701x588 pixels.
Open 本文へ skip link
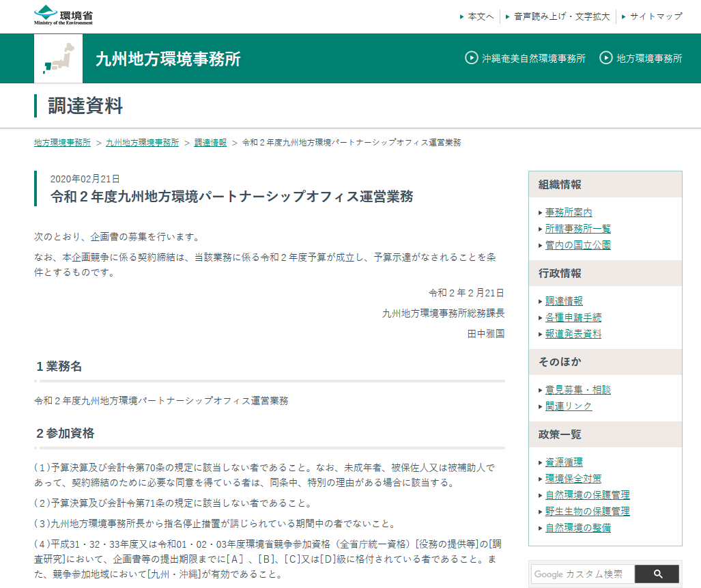(479, 16)
